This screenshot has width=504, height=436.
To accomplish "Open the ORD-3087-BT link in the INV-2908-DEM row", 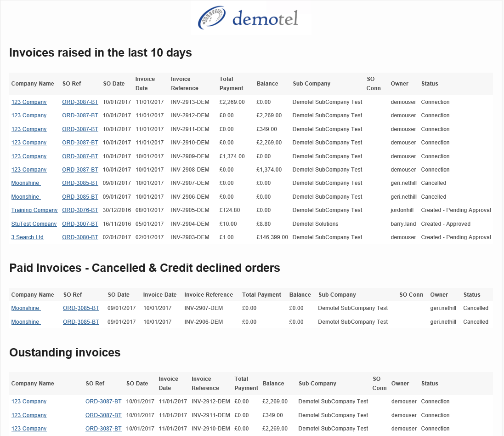I will [x=80, y=170].
